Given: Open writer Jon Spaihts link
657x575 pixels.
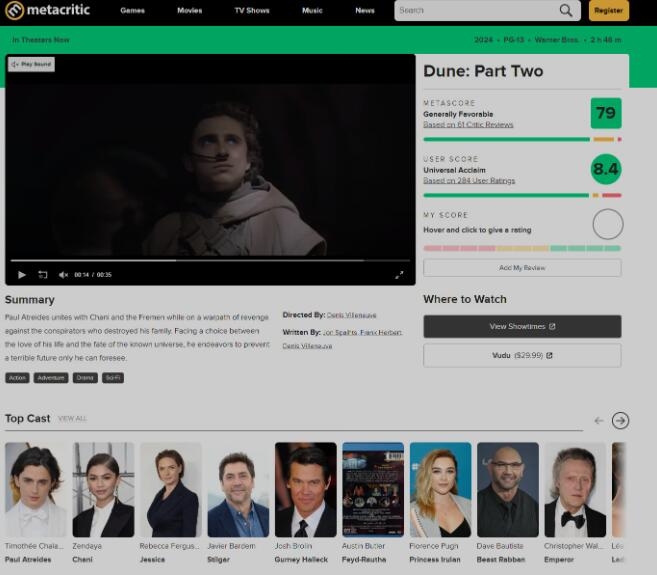Looking at the screenshot, I should coord(340,332).
